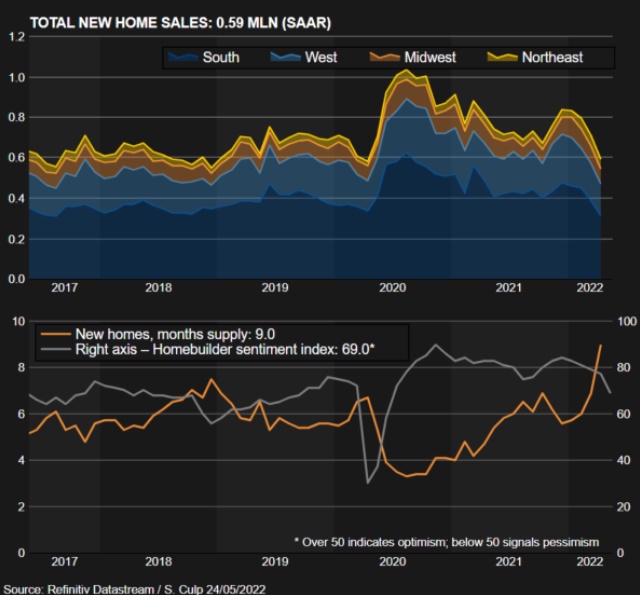Screen dimensions: 640x595
Task: Click the orange line marker for New homes
Action: [x=55, y=335]
